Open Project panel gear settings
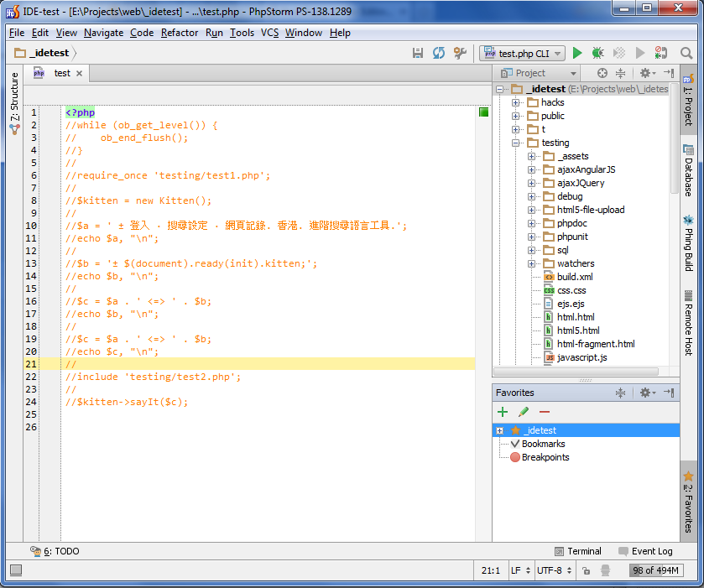The width and height of the screenshot is (704, 588). (647, 73)
